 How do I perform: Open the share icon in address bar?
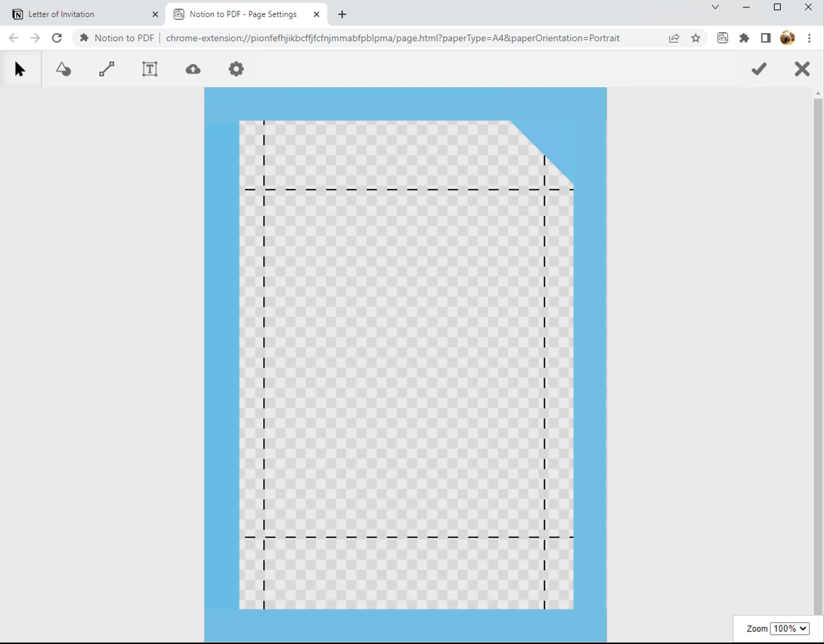pyautogui.click(x=674, y=38)
